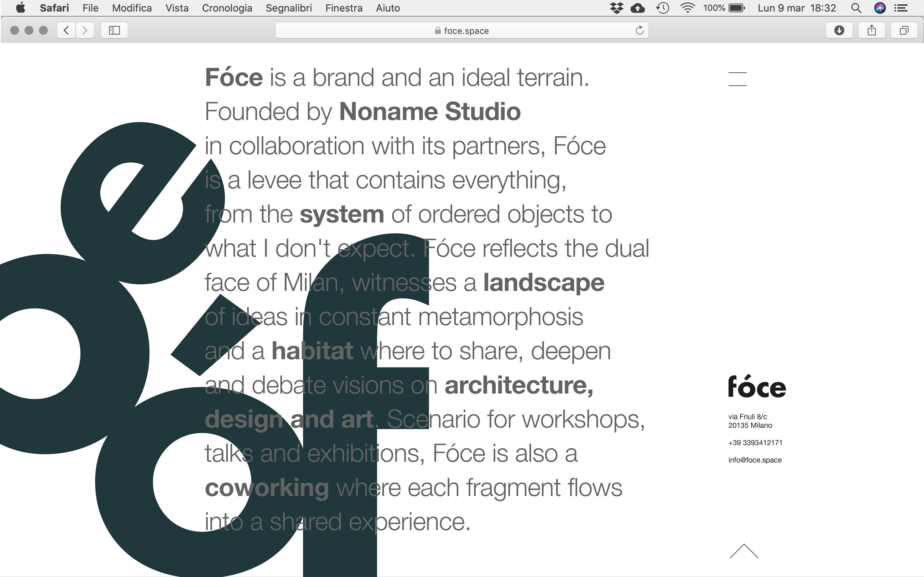Open the Cronologia menu
Viewport: 924px width, 577px height.
click(x=227, y=8)
